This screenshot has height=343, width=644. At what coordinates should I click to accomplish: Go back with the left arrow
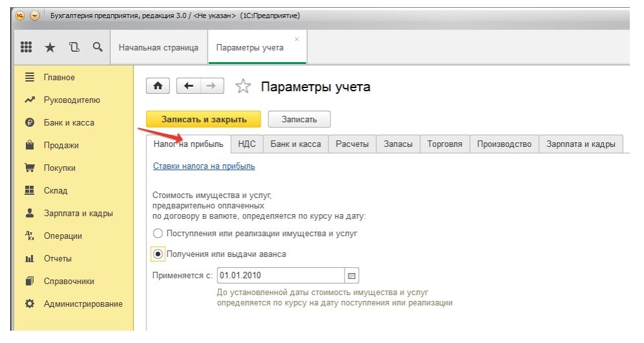pos(188,86)
